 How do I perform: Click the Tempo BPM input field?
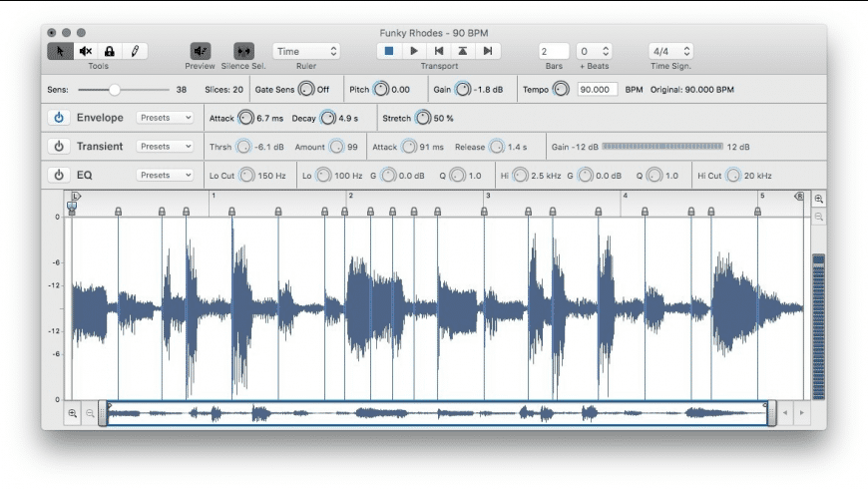click(597, 90)
